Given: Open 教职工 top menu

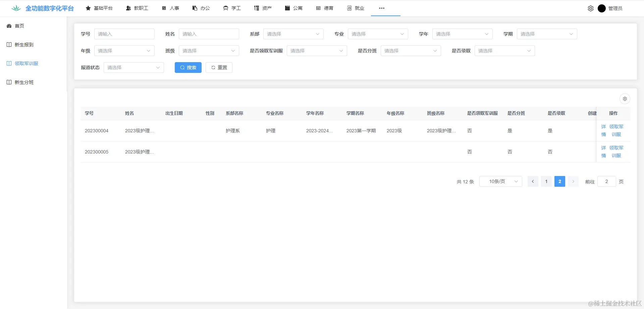Looking at the screenshot, I should pyautogui.click(x=137, y=8).
